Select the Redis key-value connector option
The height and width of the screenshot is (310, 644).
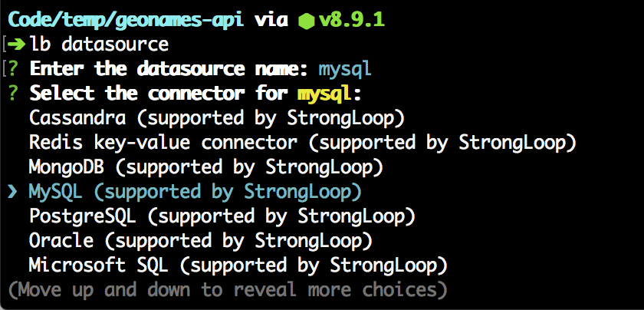(303, 143)
